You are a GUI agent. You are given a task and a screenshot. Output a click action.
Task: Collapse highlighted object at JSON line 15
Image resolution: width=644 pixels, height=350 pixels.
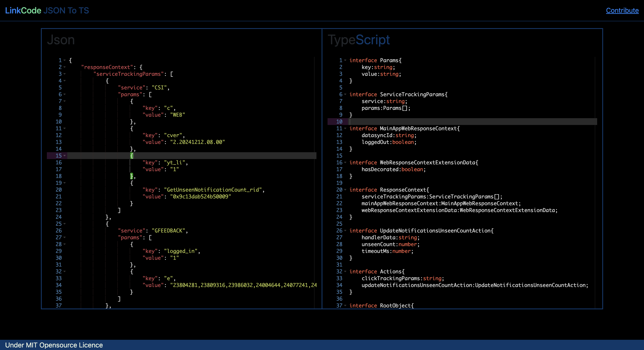pos(65,156)
